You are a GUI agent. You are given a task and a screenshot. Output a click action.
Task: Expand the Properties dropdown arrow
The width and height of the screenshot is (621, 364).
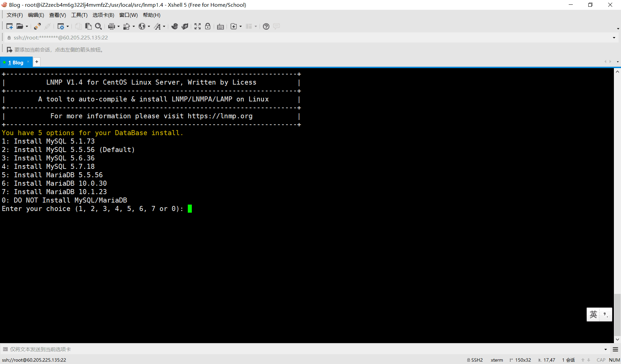(68, 26)
